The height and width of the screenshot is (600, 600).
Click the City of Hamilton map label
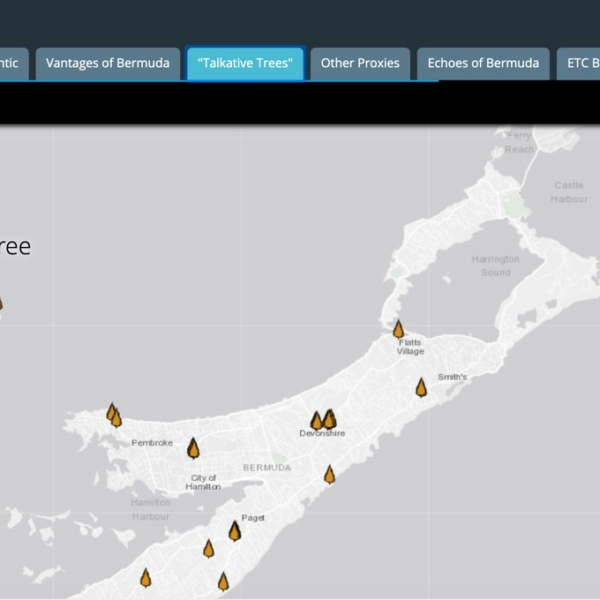click(204, 482)
